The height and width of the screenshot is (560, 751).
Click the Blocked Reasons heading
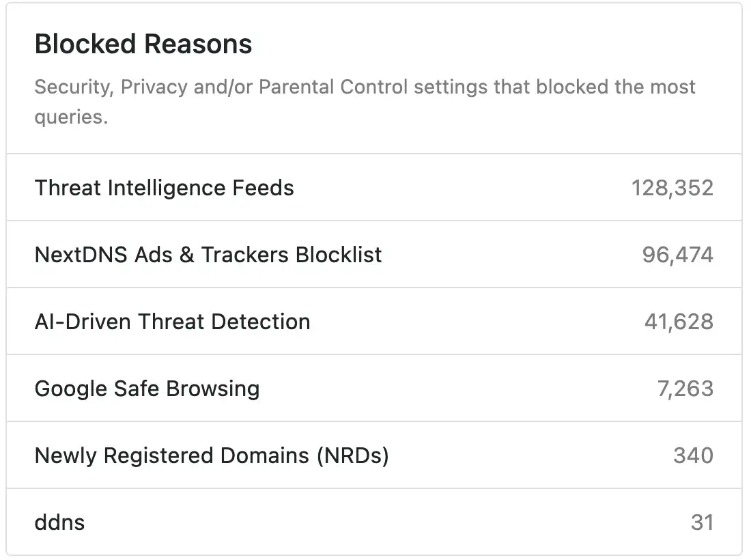(143, 44)
